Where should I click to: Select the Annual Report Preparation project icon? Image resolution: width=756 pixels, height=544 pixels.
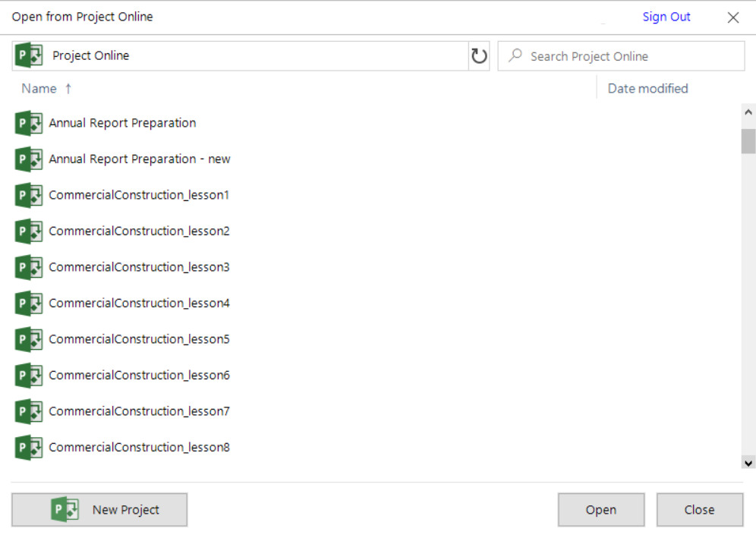(x=28, y=124)
